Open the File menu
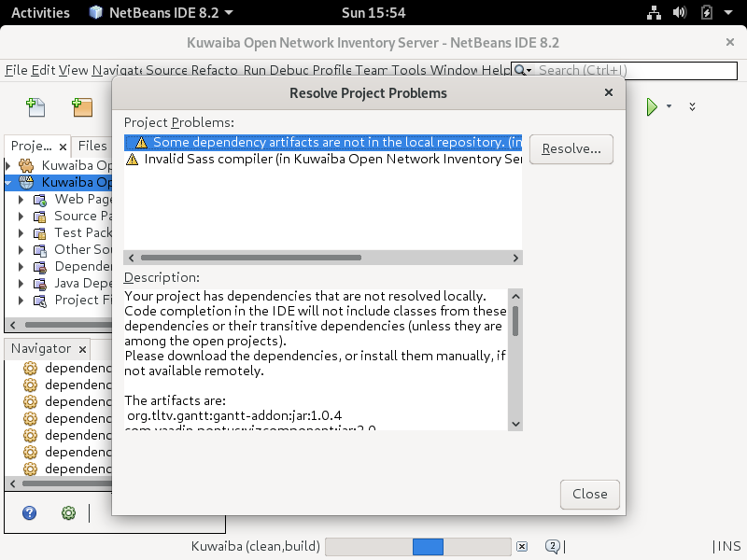Image resolution: width=747 pixels, height=560 pixels. pos(16,71)
